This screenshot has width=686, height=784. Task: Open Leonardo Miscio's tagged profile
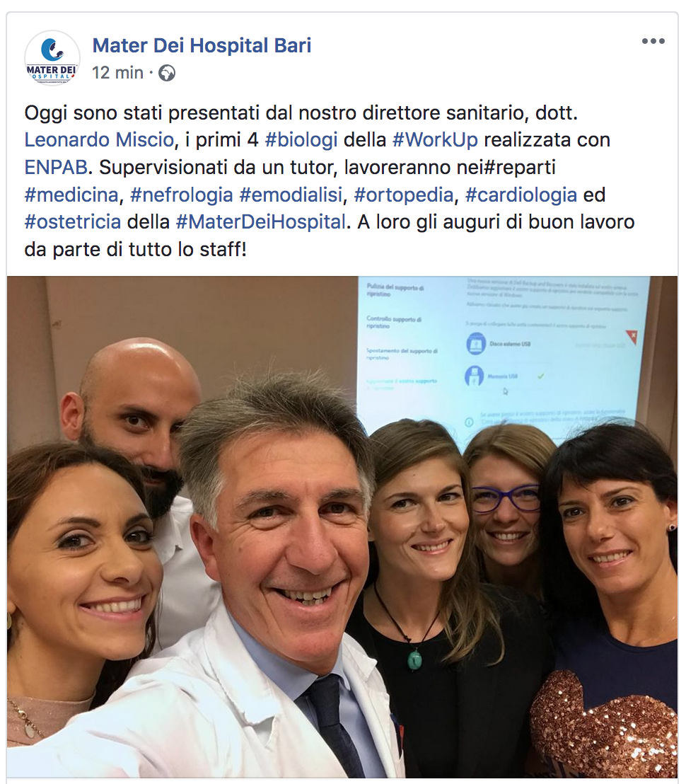(99, 140)
